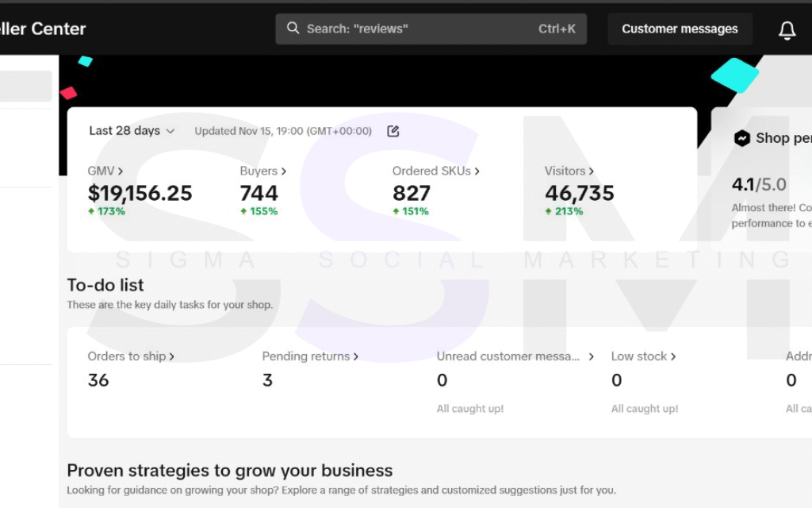Click the 173% GMV growth indicator

pos(106,211)
